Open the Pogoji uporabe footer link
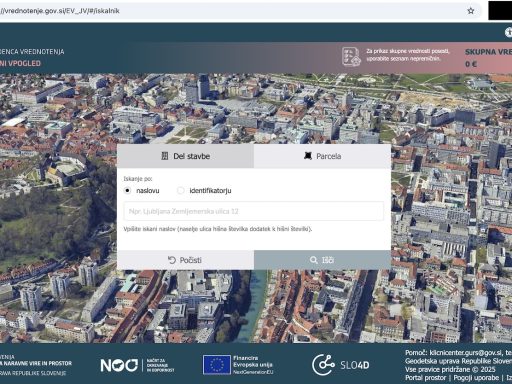 476,378
